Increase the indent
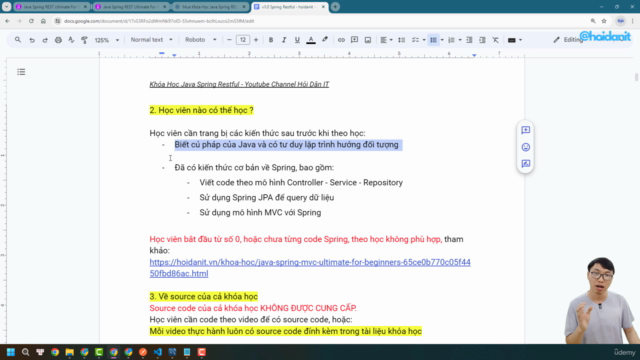Viewport: 640px width, 360px height. [x=482, y=40]
